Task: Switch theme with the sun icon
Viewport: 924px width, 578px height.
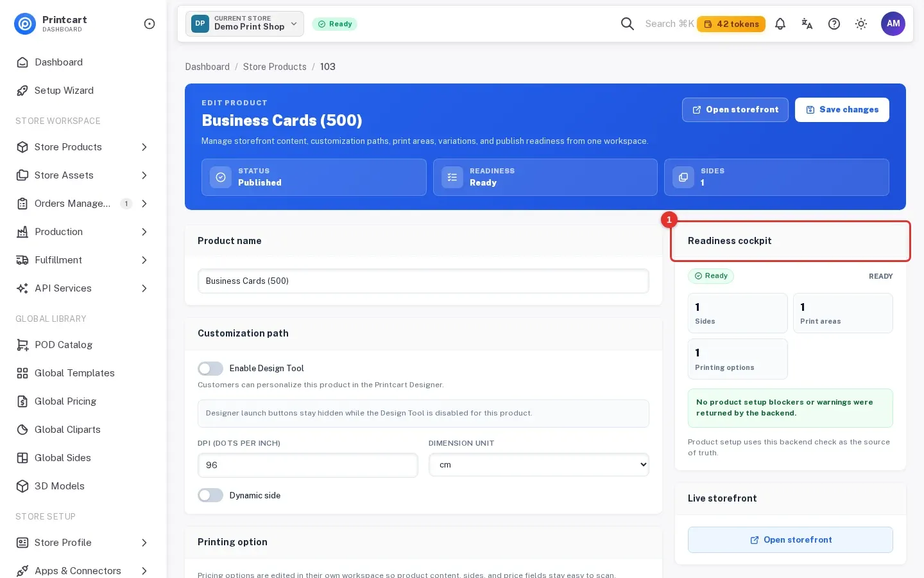Action: pyautogui.click(x=861, y=24)
